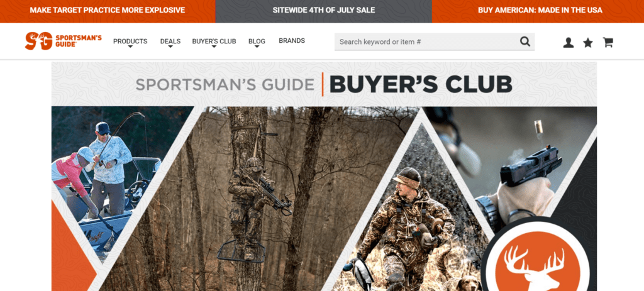Open the account profile icon
The height and width of the screenshot is (291, 644).
(569, 43)
